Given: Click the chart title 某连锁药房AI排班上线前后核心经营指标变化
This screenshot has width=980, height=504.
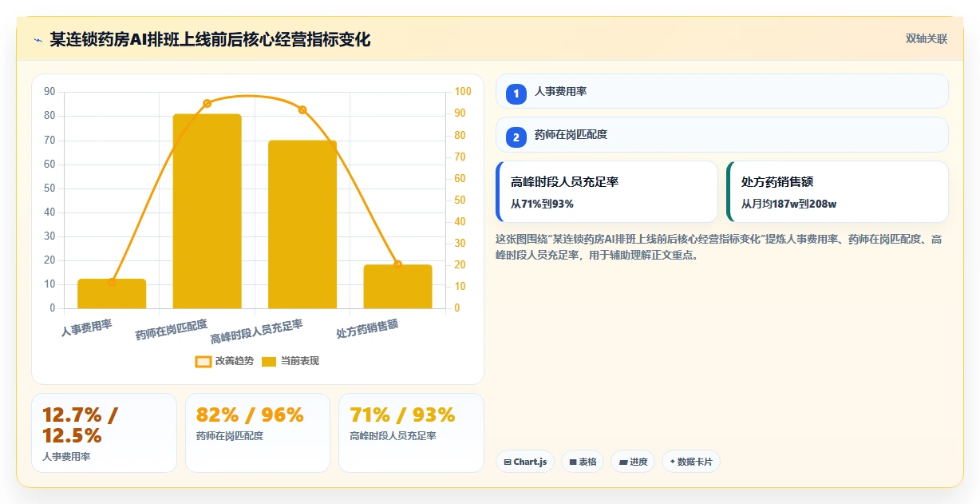Looking at the screenshot, I should 210,39.
